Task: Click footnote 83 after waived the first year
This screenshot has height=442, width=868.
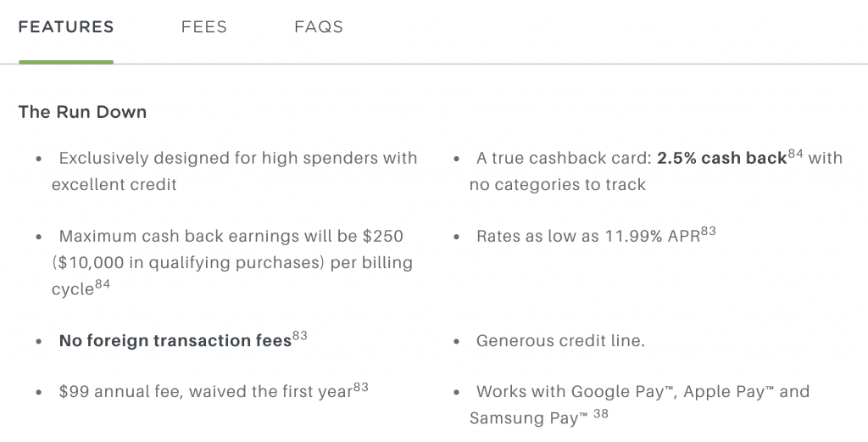Action: click(x=360, y=387)
